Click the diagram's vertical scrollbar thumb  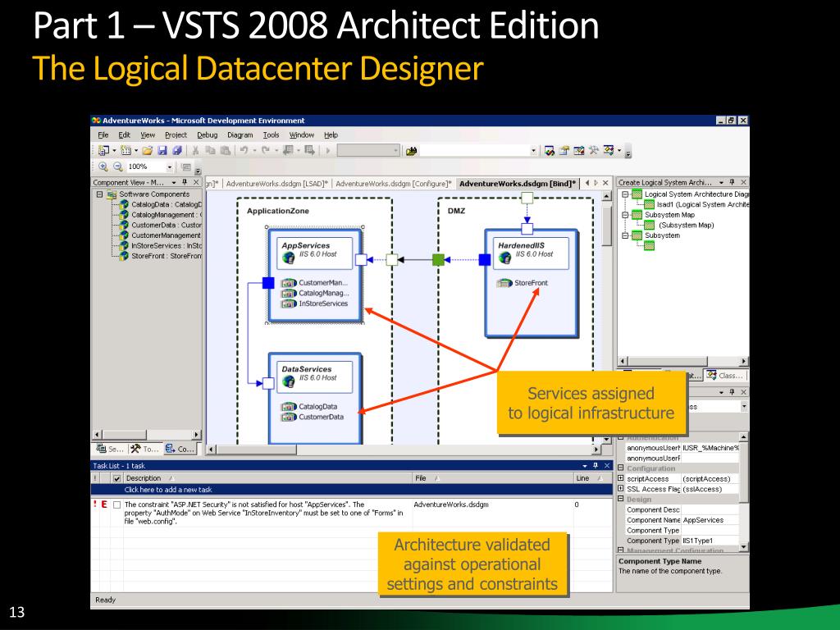pyautogui.click(x=606, y=226)
